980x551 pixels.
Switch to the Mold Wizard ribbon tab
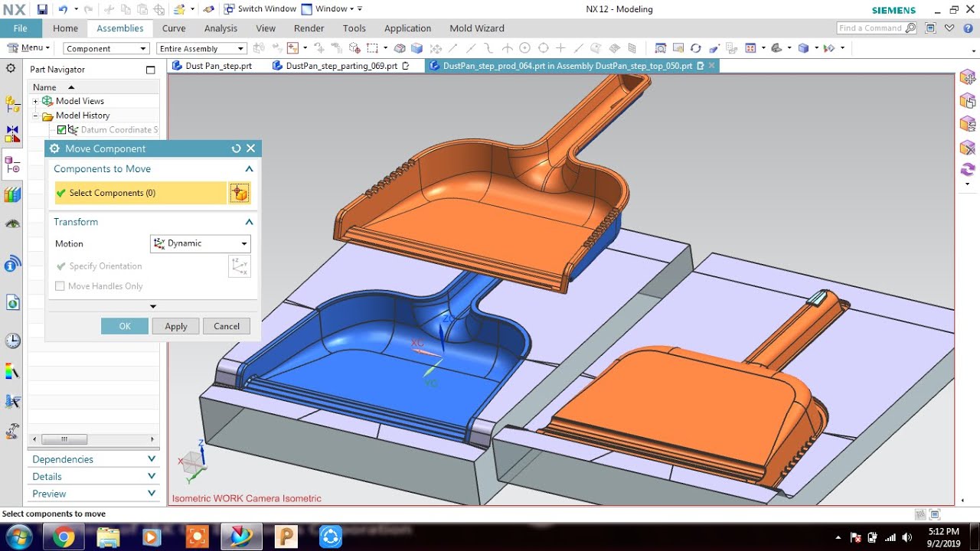pos(476,28)
